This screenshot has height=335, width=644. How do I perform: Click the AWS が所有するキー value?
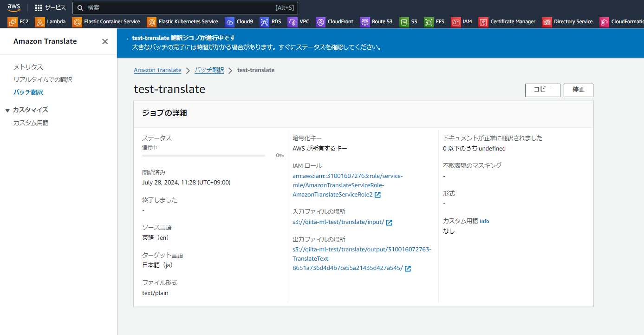coord(320,148)
